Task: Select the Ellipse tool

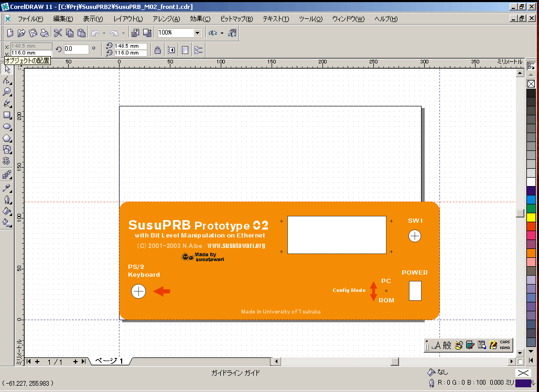Action: [7, 127]
